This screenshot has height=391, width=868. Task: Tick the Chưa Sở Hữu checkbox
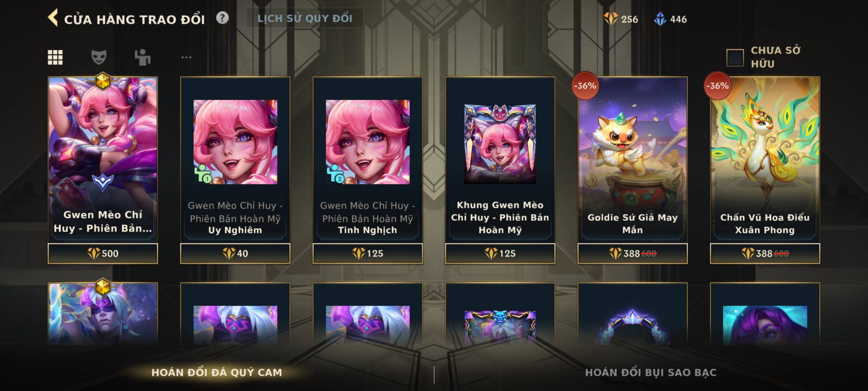coord(735,58)
